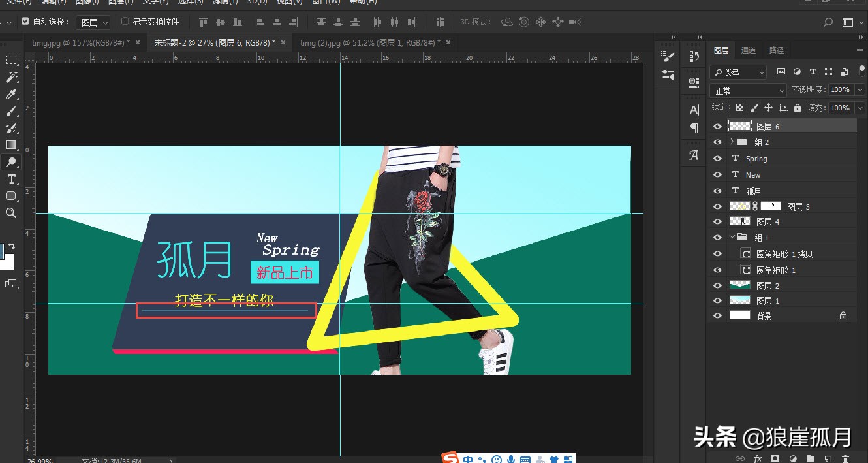Hide the 图层 4 layer
This screenshot has height=463, width=868.
click(x=717, y=221)
